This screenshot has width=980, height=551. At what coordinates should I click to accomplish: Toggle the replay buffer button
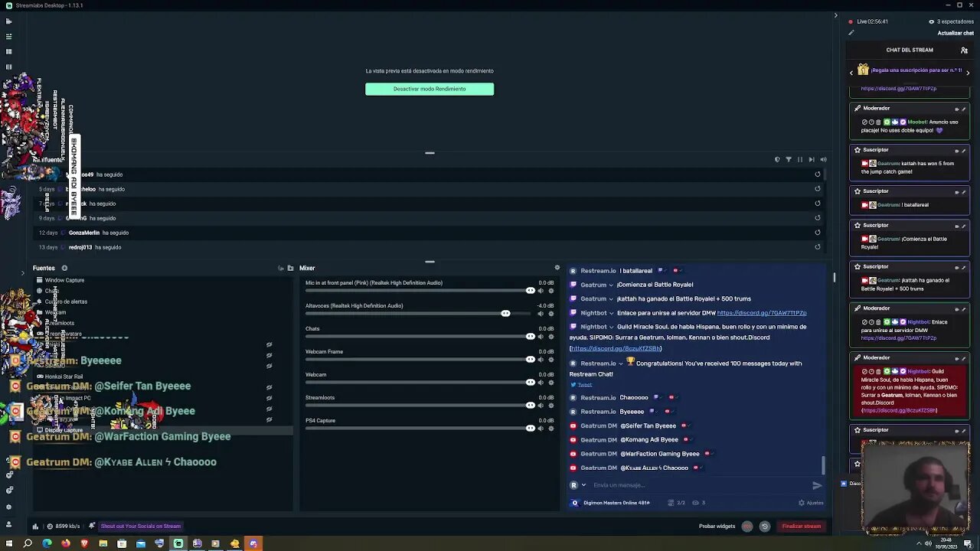(x=764, y=527)
